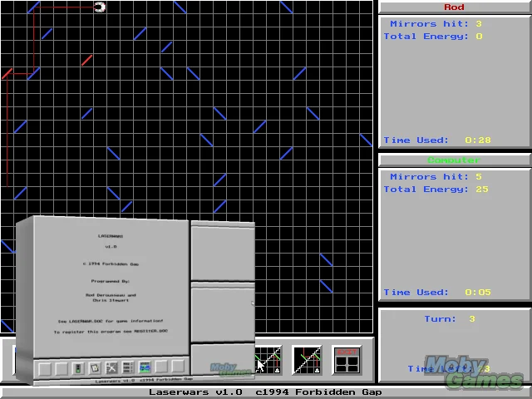
Task: Click Computer's 'Time Used: 0:05' readout
Action: click(x=437, y=293)
